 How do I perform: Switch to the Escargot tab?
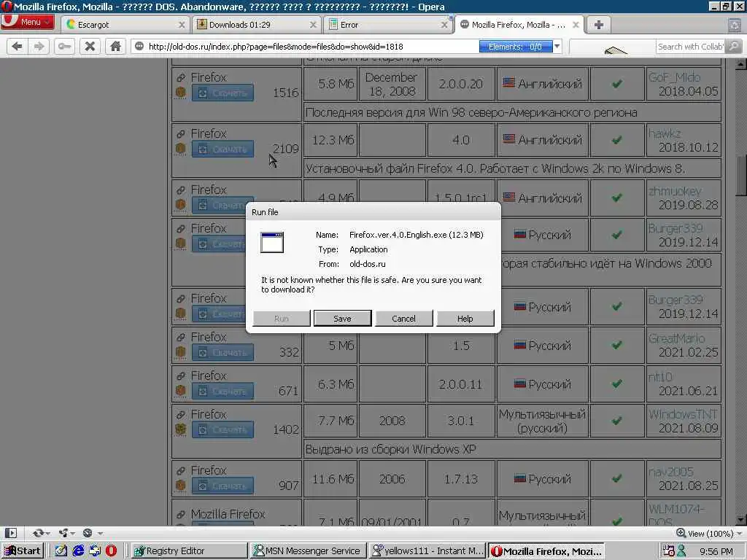125,25
